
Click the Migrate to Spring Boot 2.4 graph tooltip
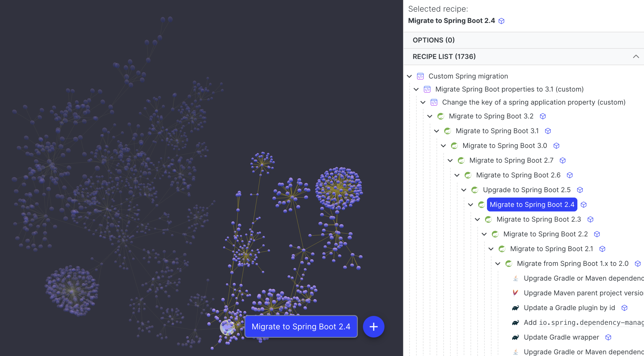tap(301, 327)
